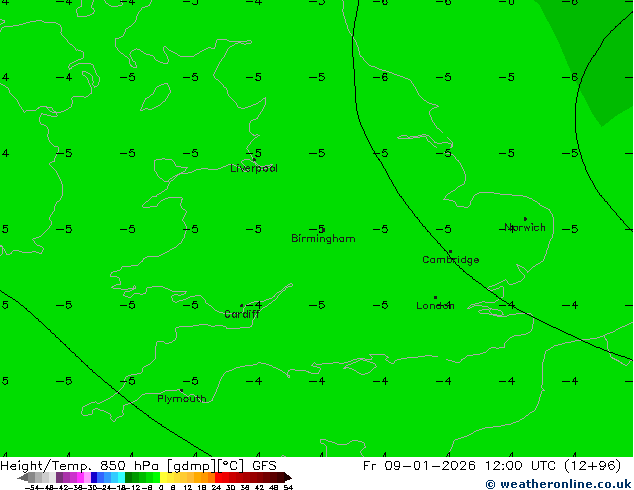Select the Liverpool city label
Screen dimensions: 634x490
[254, 168]
